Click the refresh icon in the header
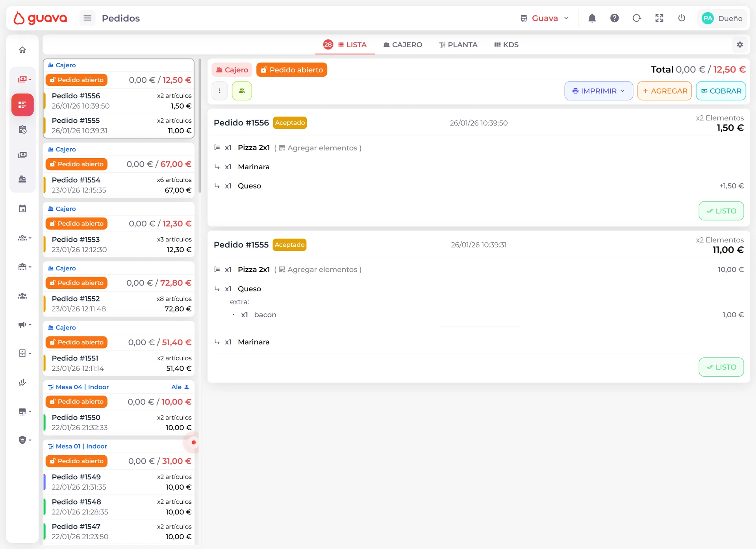The height and width of the screenshot is (549, 756). (637, 18)
